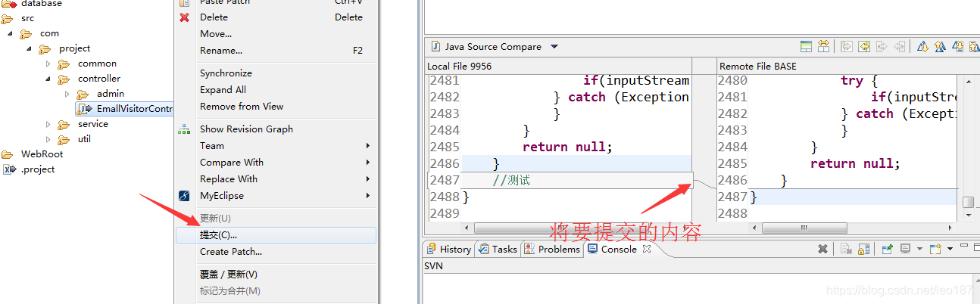Go to previous difference in compare
The height and width of the screenshot is (304, 980).
pyautogui.click(x=940, y=47)
